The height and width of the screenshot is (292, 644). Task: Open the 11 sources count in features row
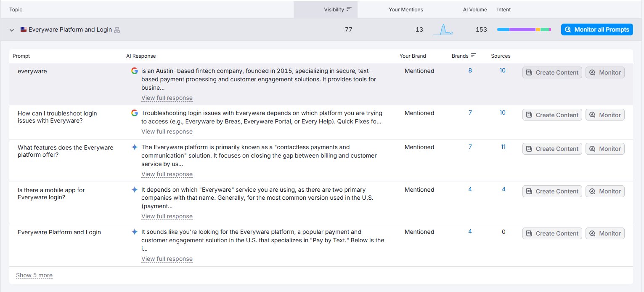point(503,147)
